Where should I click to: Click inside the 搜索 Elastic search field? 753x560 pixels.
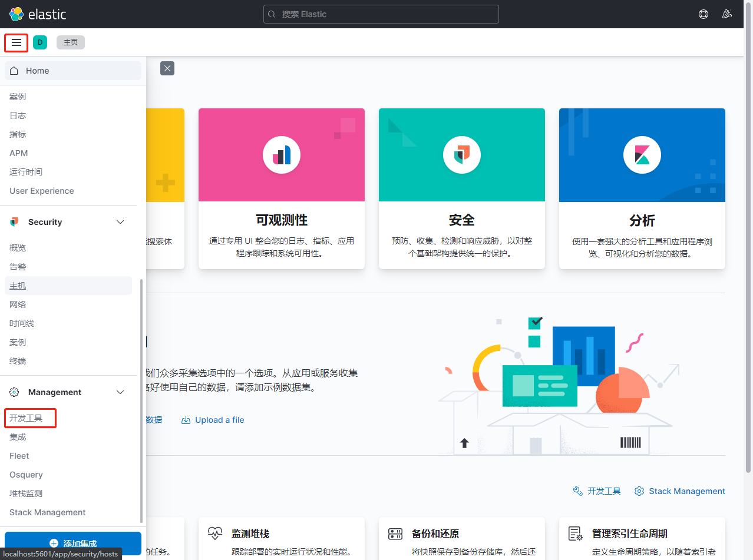point(381,14)
